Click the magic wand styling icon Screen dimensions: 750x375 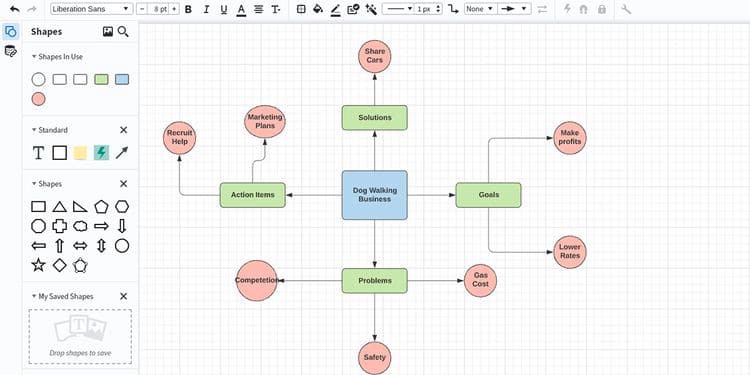pos(371,9)
